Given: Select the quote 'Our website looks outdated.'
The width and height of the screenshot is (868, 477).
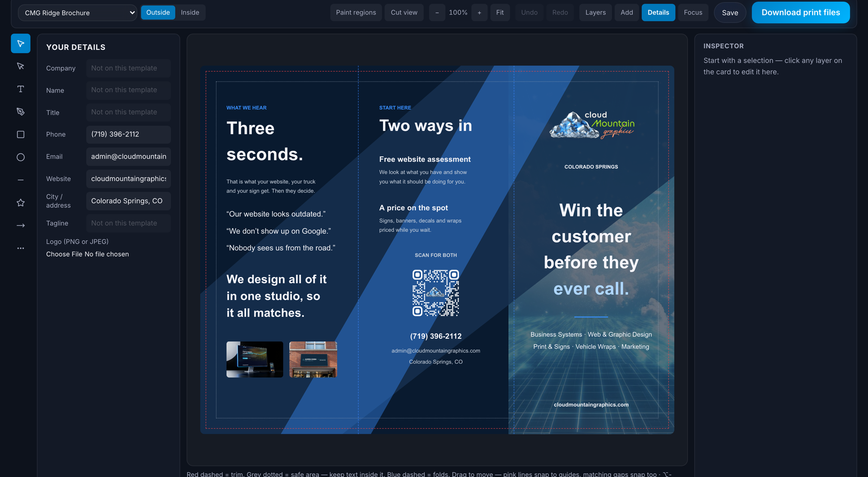Looking at the screenshot, I should [x=276, y=214].
